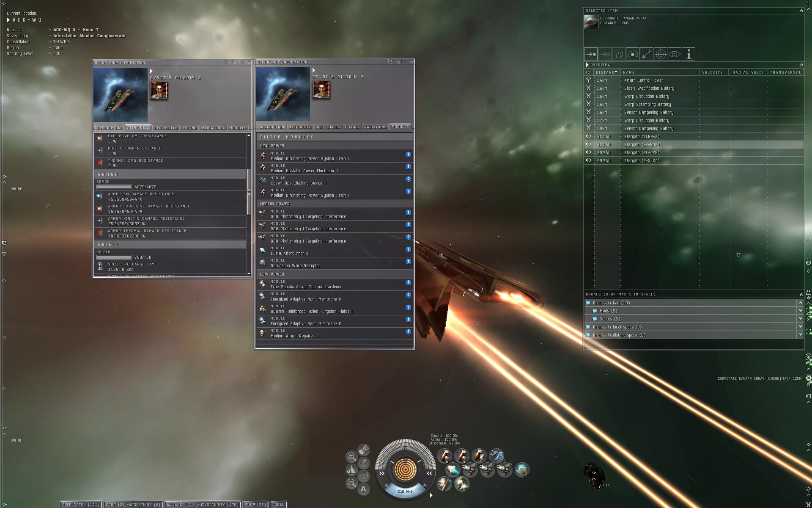
Task: Open the Overview tab menu arrow
Action: pyautogui.click(x=587, y=65)
